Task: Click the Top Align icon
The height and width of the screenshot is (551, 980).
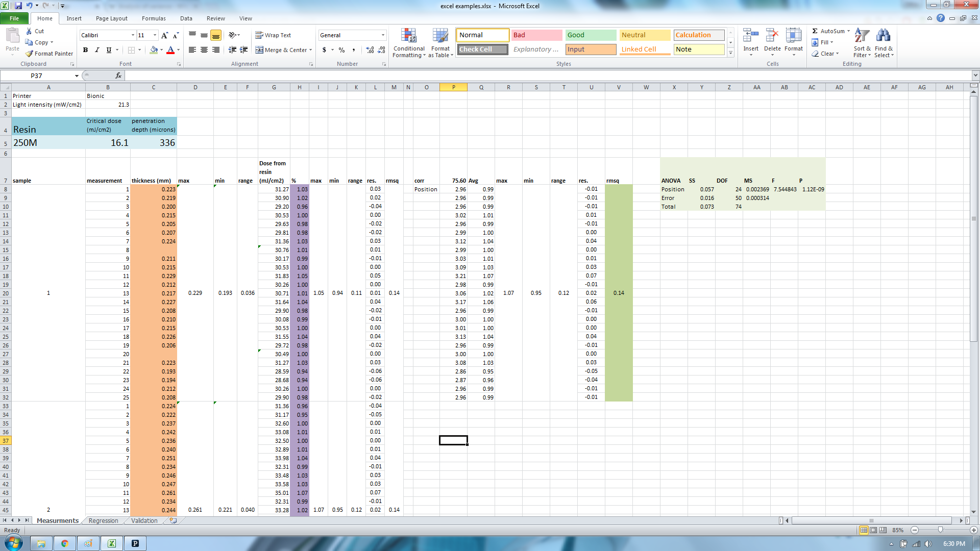Action: coord(192,35)
